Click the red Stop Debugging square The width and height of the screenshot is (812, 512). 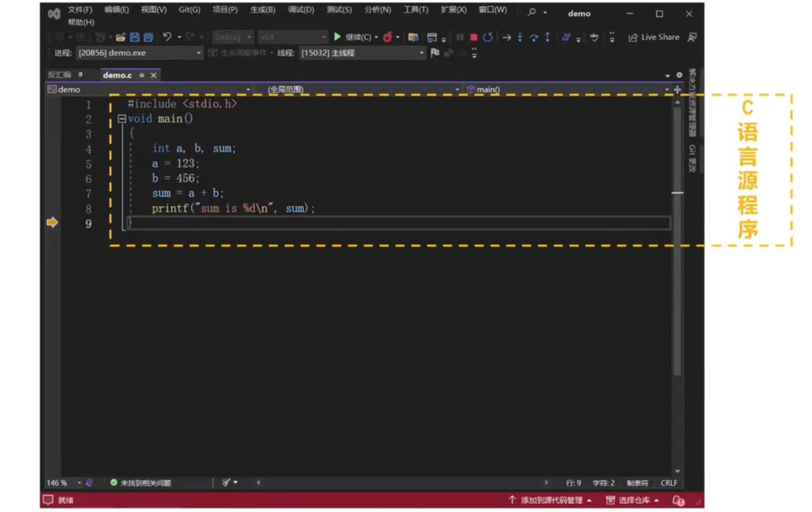click(x=474, y=37)
